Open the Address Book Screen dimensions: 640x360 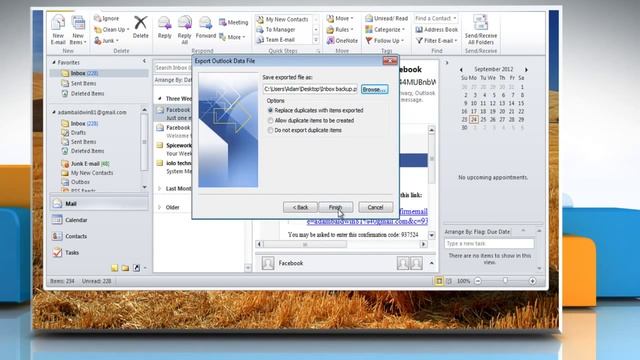pos(436,29)
